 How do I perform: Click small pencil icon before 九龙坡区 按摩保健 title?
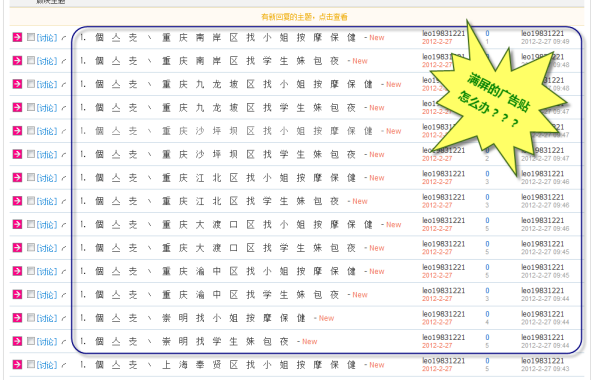pos(63,84)
